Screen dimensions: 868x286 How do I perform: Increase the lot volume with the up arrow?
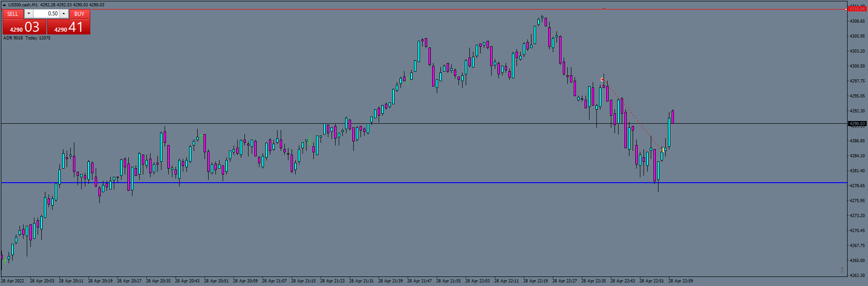(x=64, y=14)
